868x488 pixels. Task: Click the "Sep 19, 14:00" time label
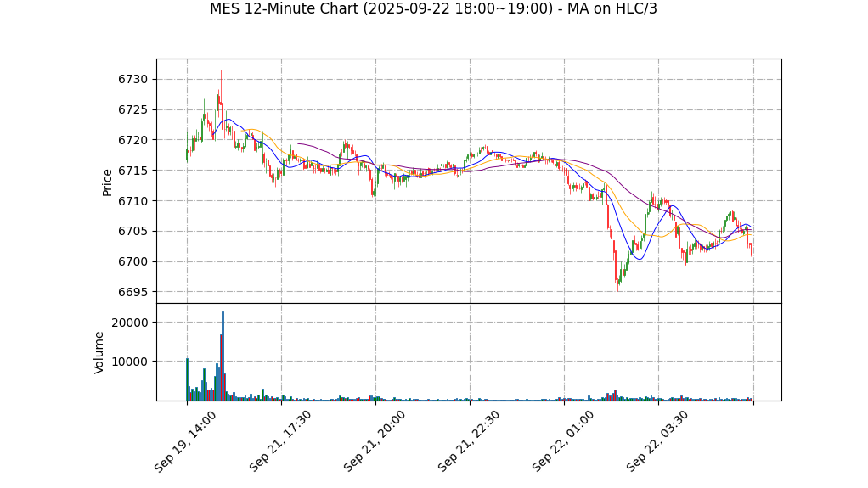pos(184,441)
